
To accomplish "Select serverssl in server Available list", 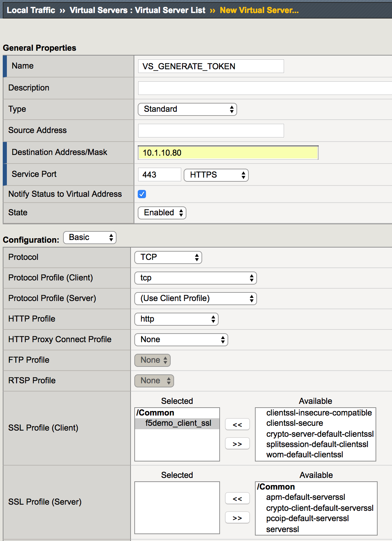I will [x=282, y=529].
